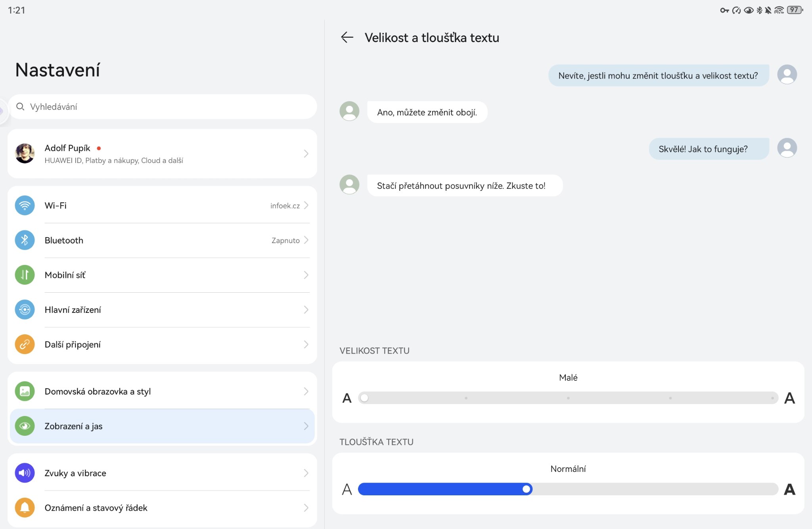812x529 pixels.
Task: Expand the Wi-Fi row chevron beside infoek.cz
Action: [x=306, y=205]
